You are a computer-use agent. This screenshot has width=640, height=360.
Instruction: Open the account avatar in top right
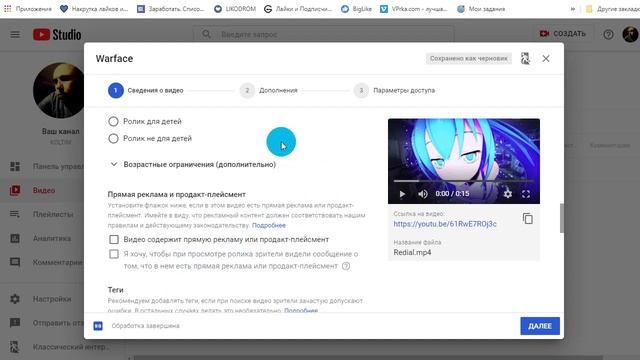click(x=630, y=34)
